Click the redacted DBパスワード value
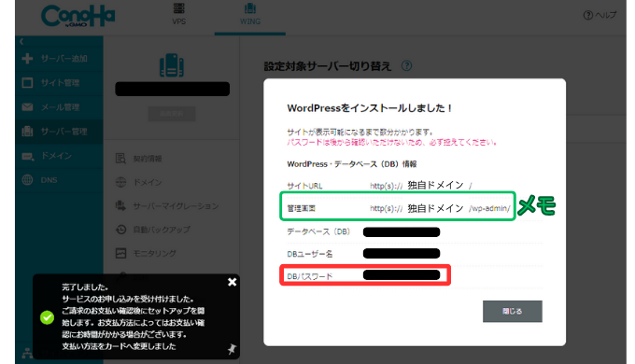 point(402,275)
